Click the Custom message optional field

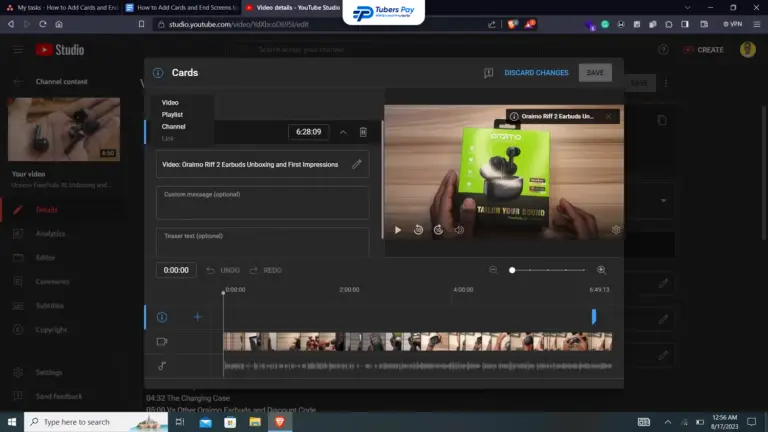[x=263, y=202]
